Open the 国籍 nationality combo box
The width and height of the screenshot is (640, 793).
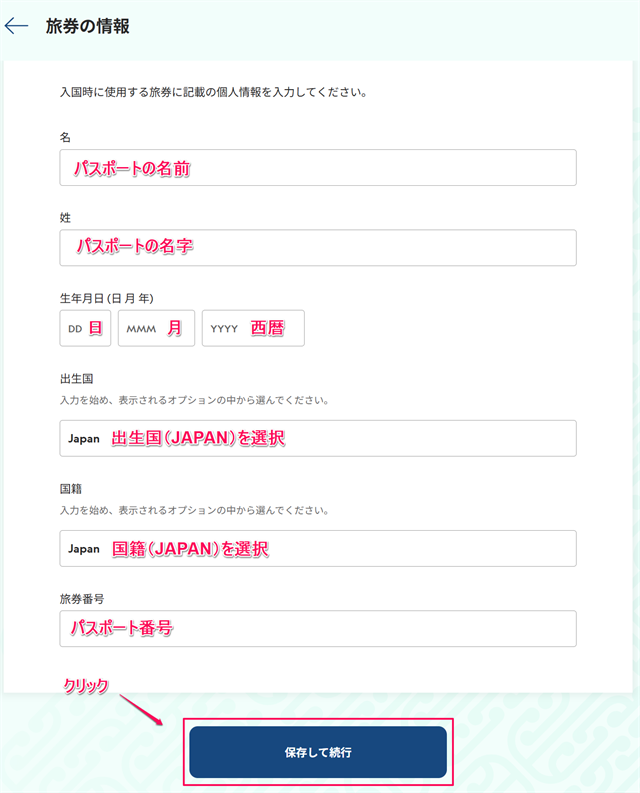pos(317,548)
